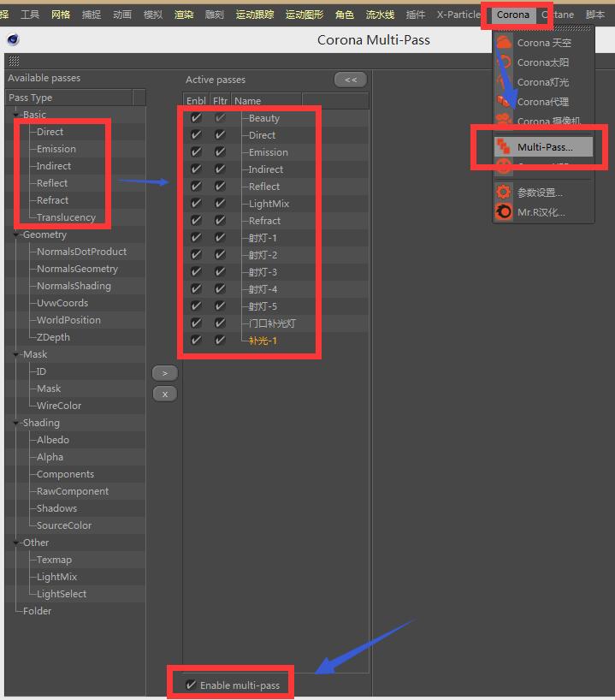The width and height of the screenshot is (615, 700).
Task: Select Refract in active passes
Action: pos(264,221)
